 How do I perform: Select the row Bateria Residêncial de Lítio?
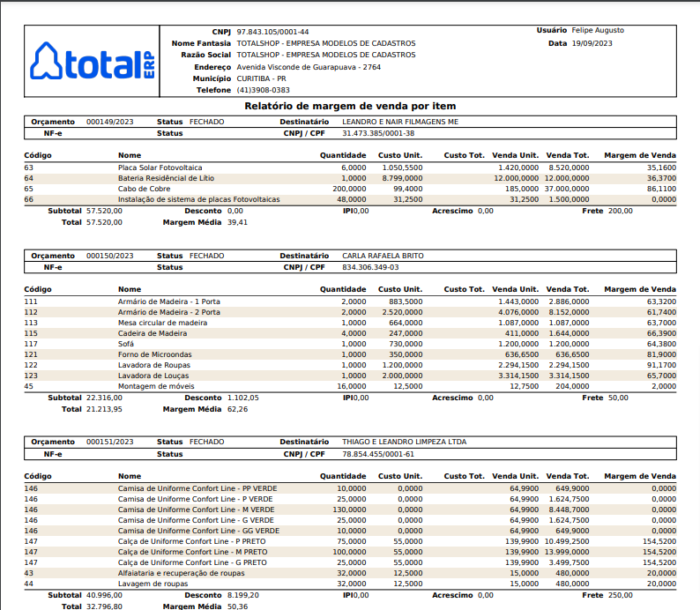tap(350, 178)
